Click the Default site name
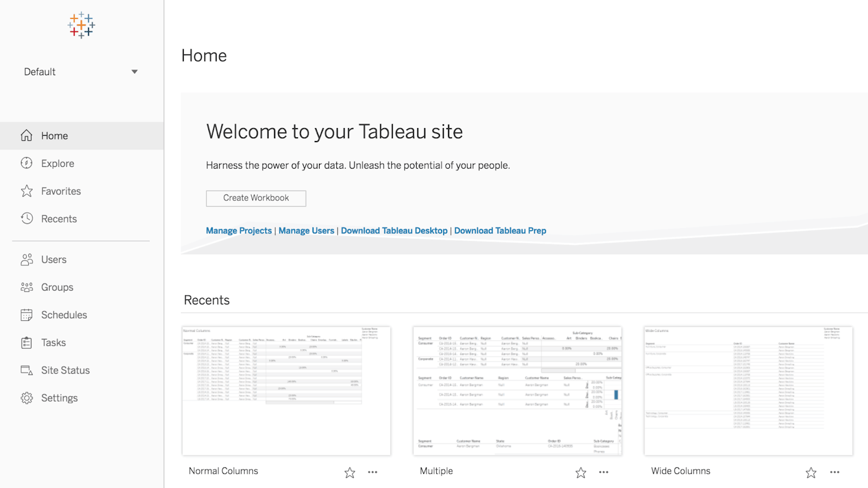Image resolution: width=868 pixels, height=488 pixels. (x=40, y=72)
